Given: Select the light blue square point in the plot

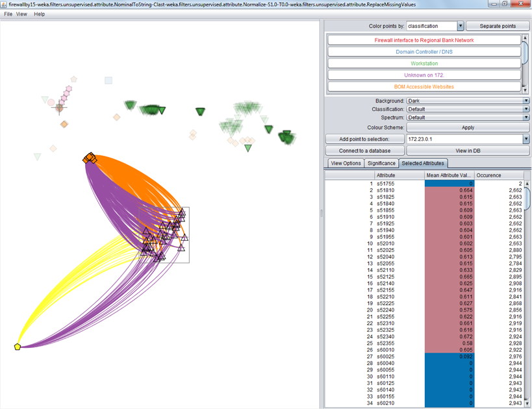Looking at the screenshot, I should coord(108,81).
